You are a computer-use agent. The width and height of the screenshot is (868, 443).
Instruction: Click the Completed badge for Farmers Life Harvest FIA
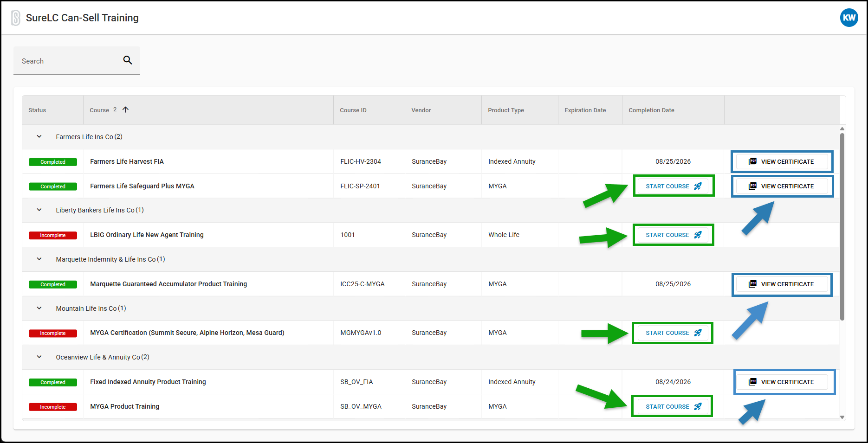[x=53, y=162]
